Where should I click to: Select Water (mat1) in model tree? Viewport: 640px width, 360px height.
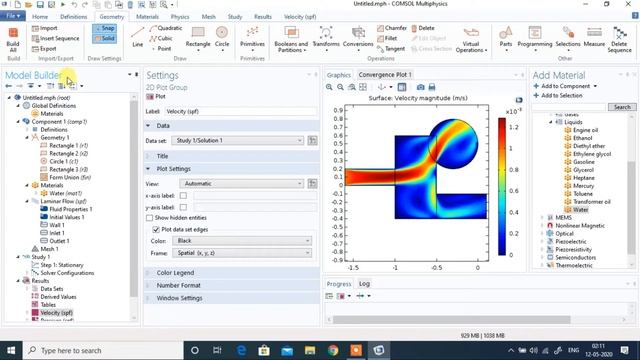tap(62, 193)
